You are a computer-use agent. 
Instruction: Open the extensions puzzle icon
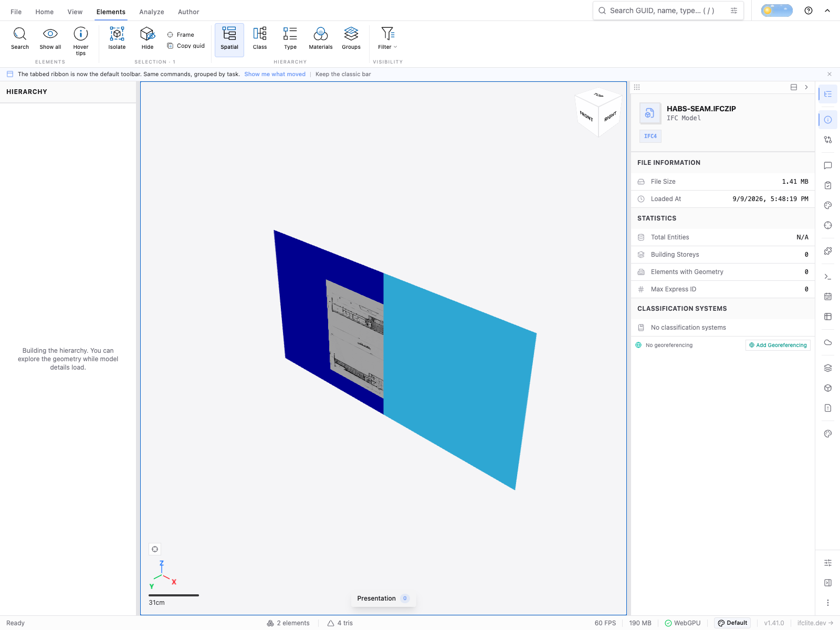coord(828,251)
